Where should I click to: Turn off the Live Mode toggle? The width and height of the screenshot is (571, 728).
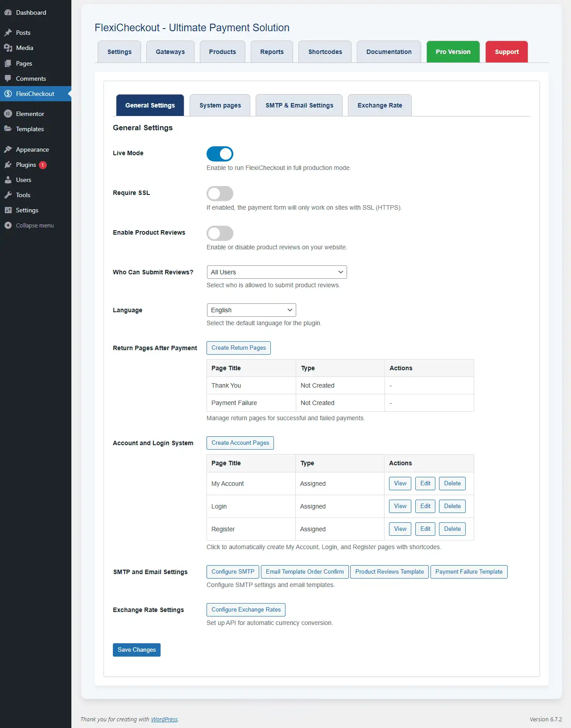pos(220,154)
